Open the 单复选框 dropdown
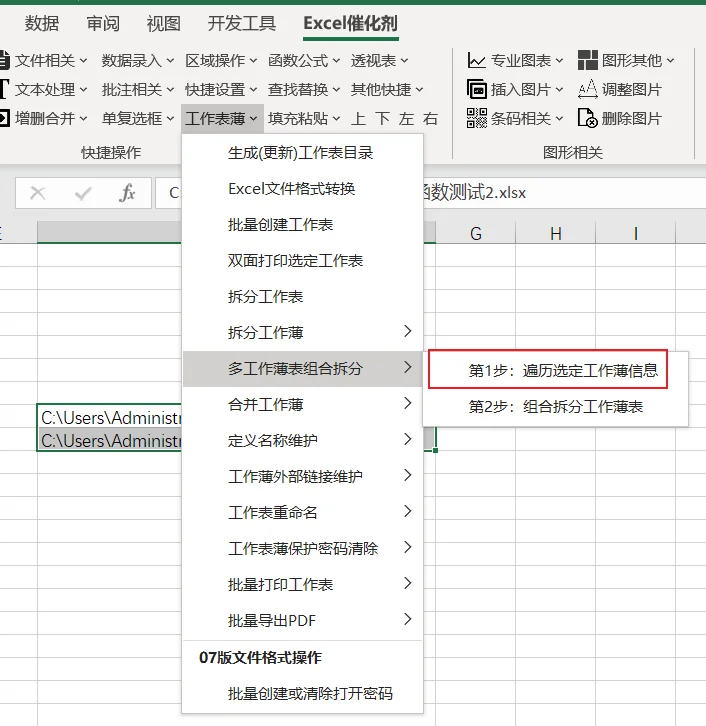This screenshot has width=706, height=726. [x=138, y=119]
